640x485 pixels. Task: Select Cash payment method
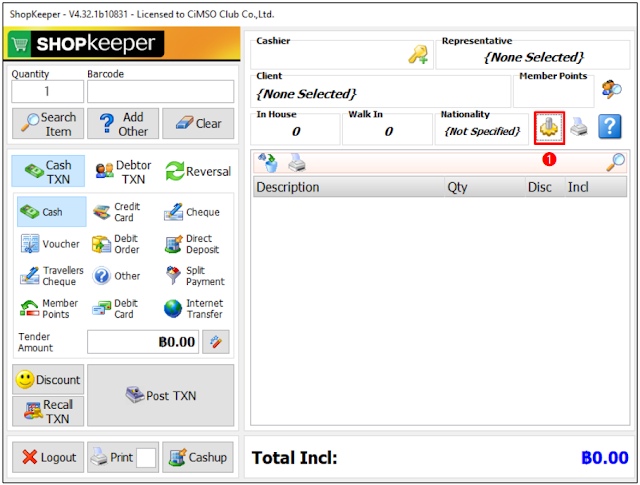52,212
